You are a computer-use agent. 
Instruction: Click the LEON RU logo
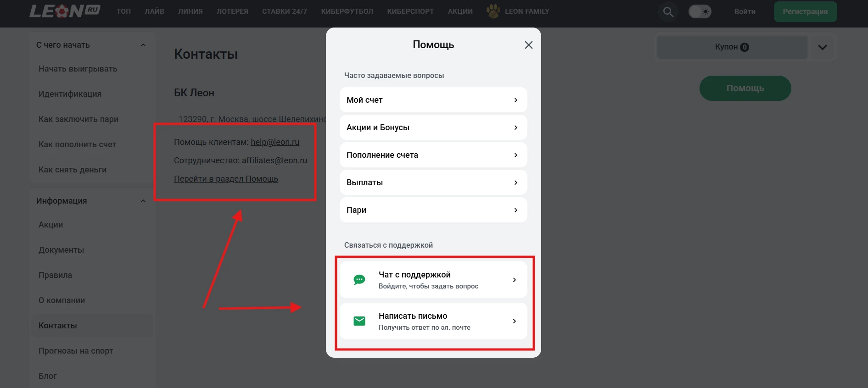pos(65,11)
